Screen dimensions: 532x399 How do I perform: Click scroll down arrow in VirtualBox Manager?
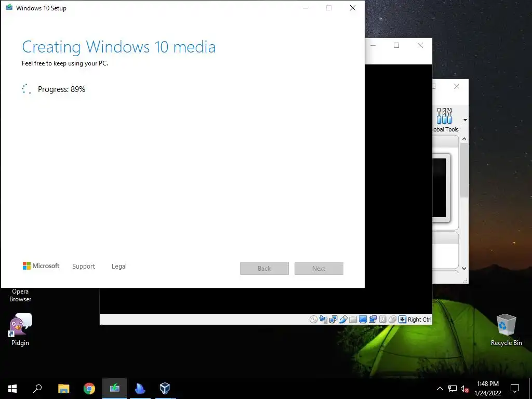(464, 269)
